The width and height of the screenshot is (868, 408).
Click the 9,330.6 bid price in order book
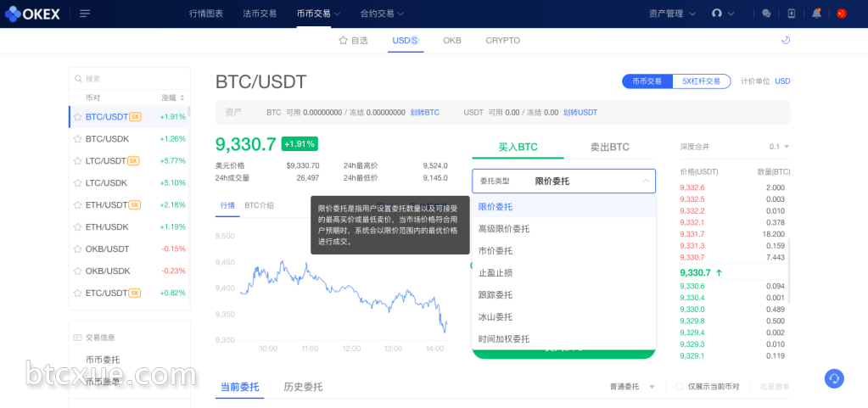692,286
